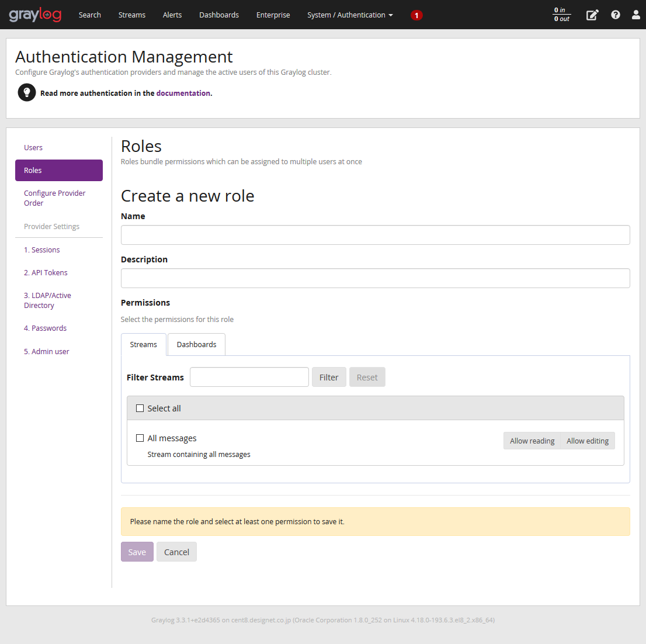Open the red notification badge

pos(416,15)
